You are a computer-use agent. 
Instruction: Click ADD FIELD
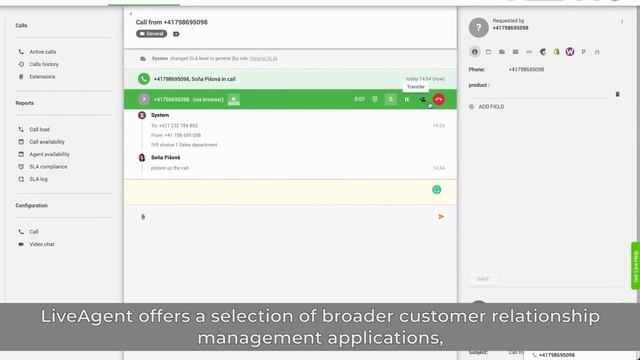487,107
